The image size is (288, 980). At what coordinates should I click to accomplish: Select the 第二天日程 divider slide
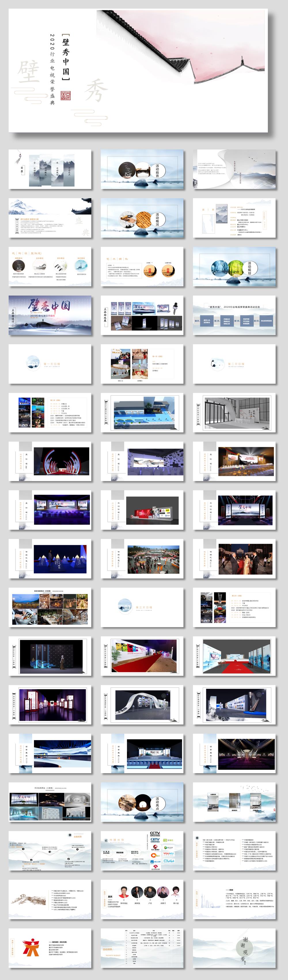pos(234,364)
